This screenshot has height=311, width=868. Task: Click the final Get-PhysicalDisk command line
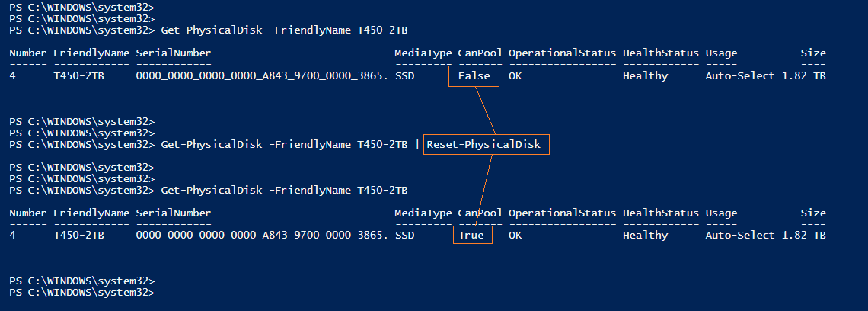click(284, 190)
